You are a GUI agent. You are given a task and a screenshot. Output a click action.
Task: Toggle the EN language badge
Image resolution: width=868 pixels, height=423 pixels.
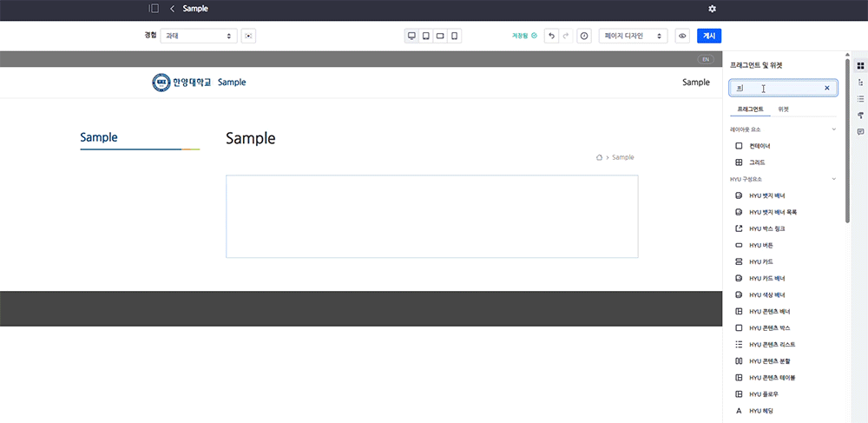[x=706, y=59]
